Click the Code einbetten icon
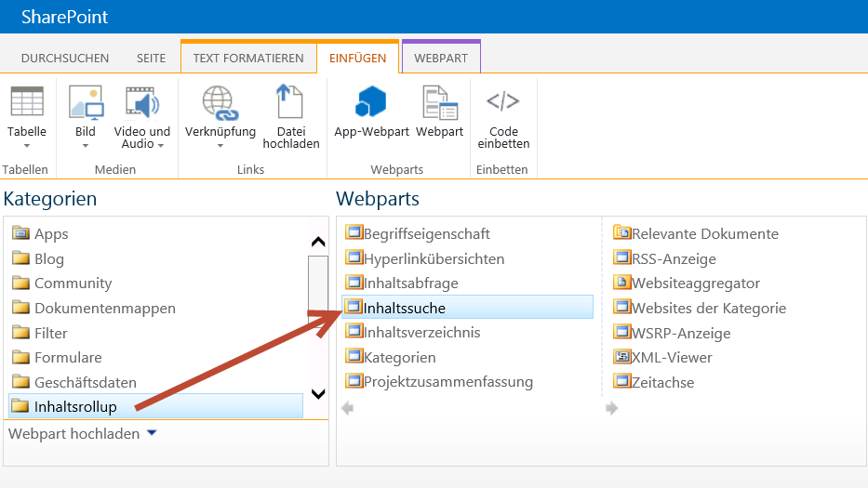Image resolution: width=868 pixels, height=488 pixels. point(502,101)
